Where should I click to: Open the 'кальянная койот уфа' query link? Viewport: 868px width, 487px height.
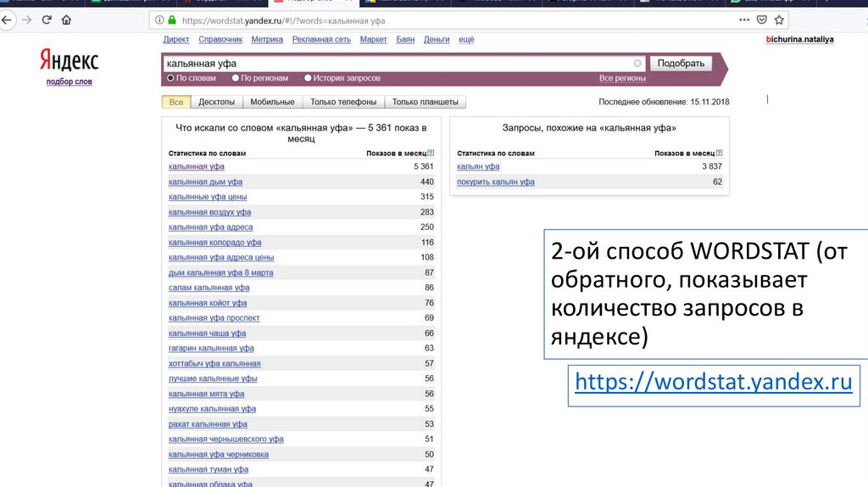(208, 303)
